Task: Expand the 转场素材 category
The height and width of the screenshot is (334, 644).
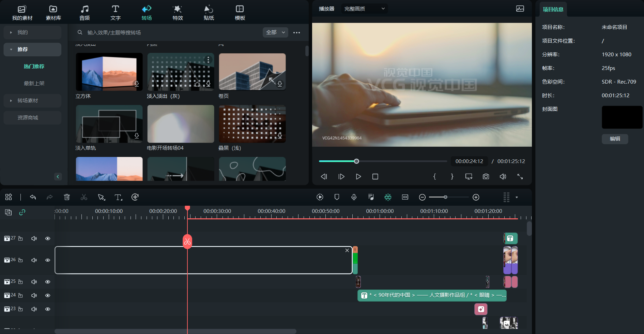Action: pos(28,101)
